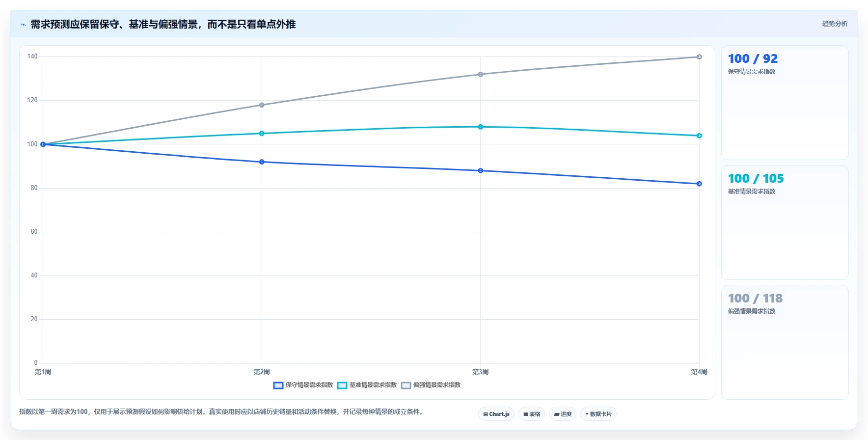868x440 pixels.
Task: Click the 40 y-axis label
Action: tap(34, 275)
